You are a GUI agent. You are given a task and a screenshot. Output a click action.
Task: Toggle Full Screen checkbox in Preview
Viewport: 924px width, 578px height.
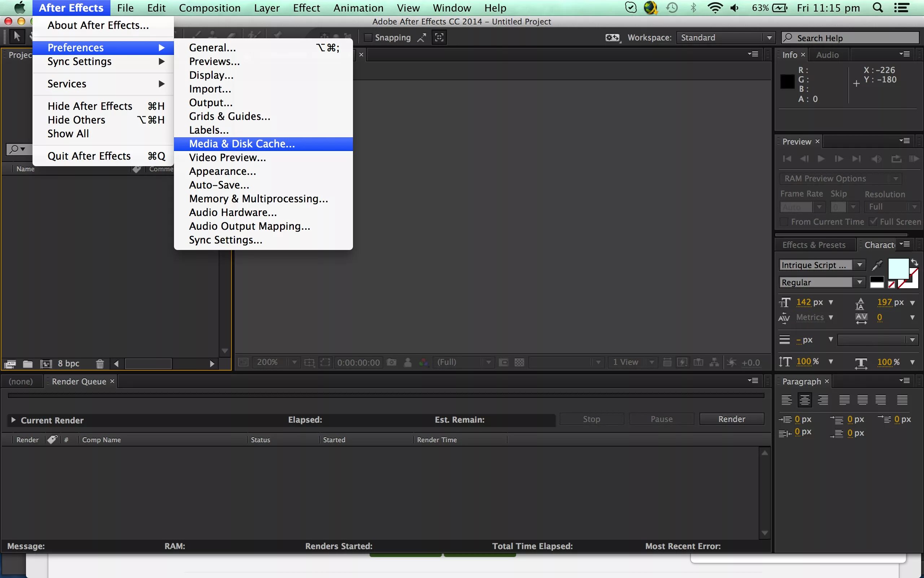873,221
